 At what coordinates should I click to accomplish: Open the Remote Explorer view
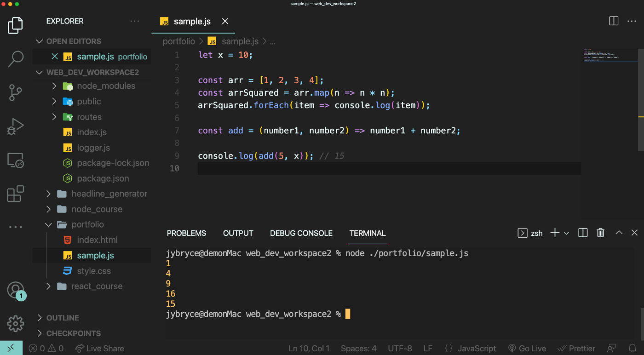click(x=15, y=160)
